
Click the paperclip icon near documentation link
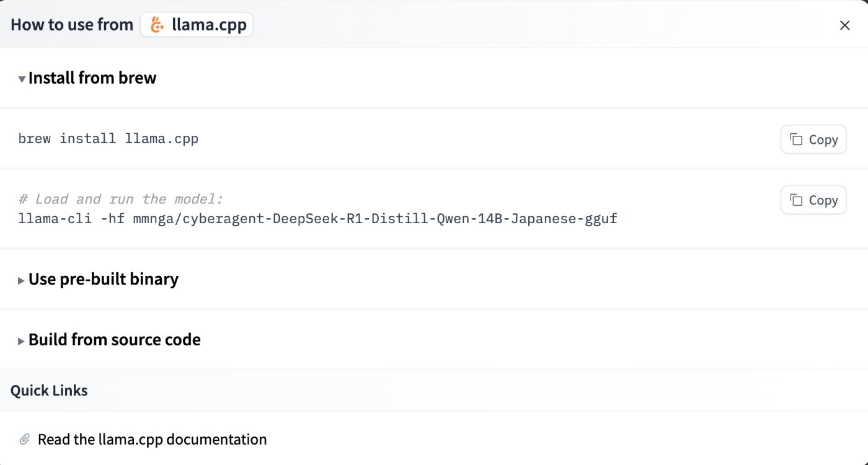[24, 438]
